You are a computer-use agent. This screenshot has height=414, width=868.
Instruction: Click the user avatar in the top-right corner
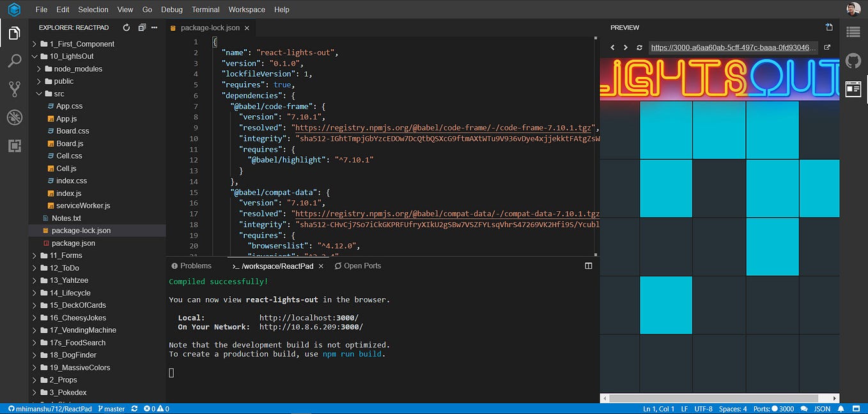[x=854, y=9]
